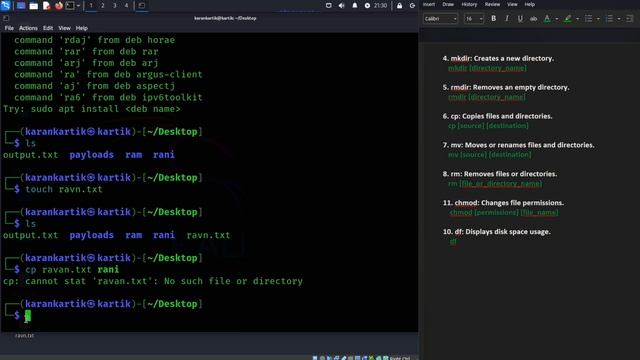This screenshot has width=640, height=360.
Task: Click 'Try: sudo apt install <deb name>' line
Action: pos(91,109)
